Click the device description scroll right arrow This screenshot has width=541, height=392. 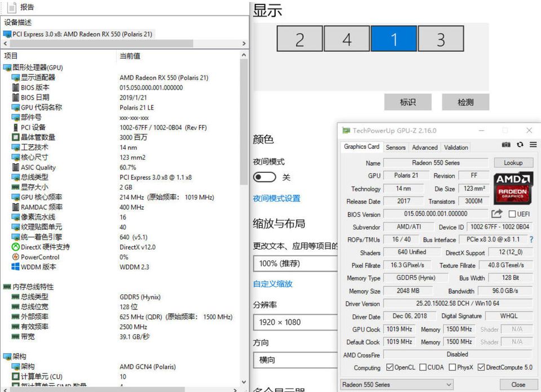click(x=244, y=44)
